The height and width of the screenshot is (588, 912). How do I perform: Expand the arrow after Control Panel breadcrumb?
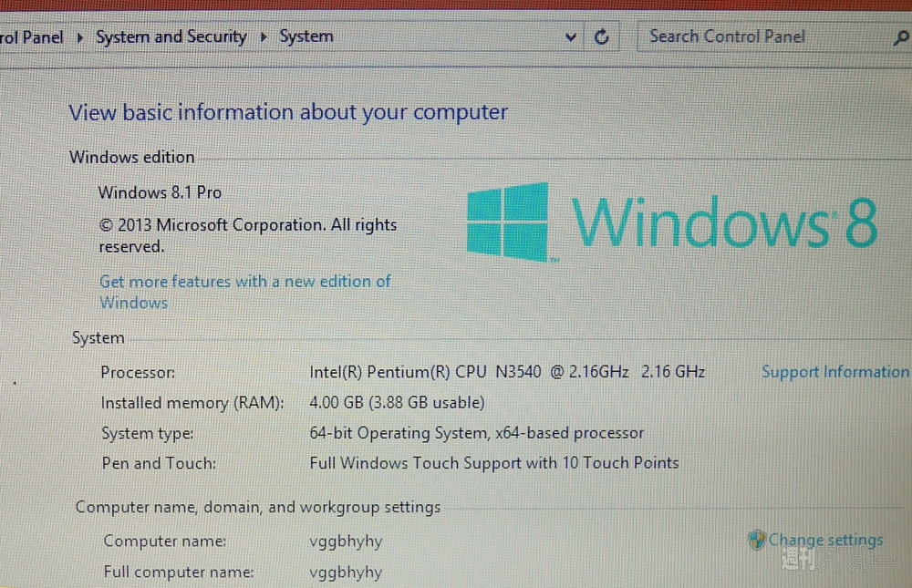[80, 37]
